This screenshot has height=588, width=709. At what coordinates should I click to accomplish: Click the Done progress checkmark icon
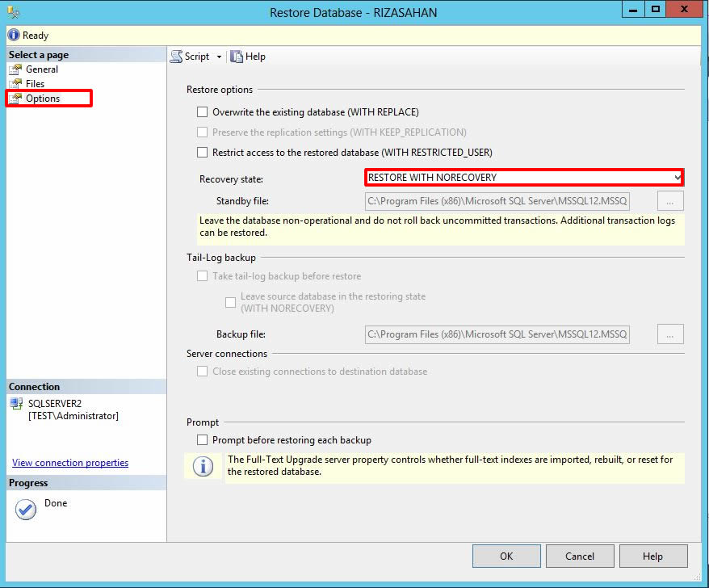point(26,510)
